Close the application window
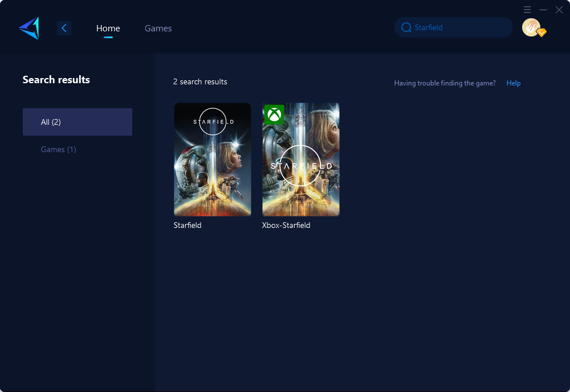Image resolution: width=570 pixels, height=392 pixels. click(559, 10)
